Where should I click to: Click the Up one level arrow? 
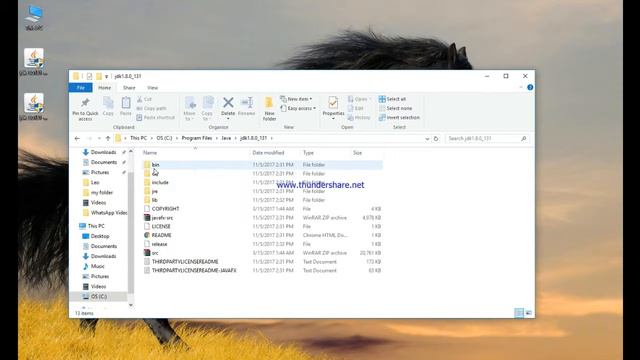108,138
